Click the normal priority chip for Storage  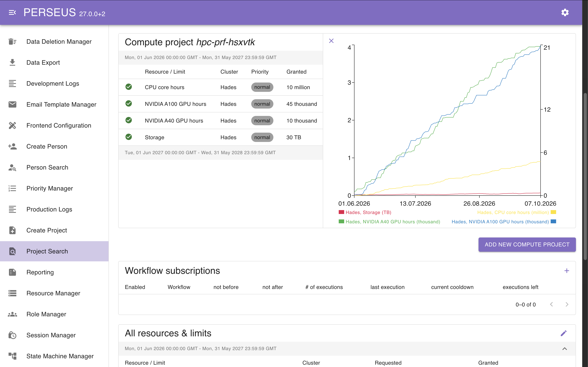coord(262,137)
